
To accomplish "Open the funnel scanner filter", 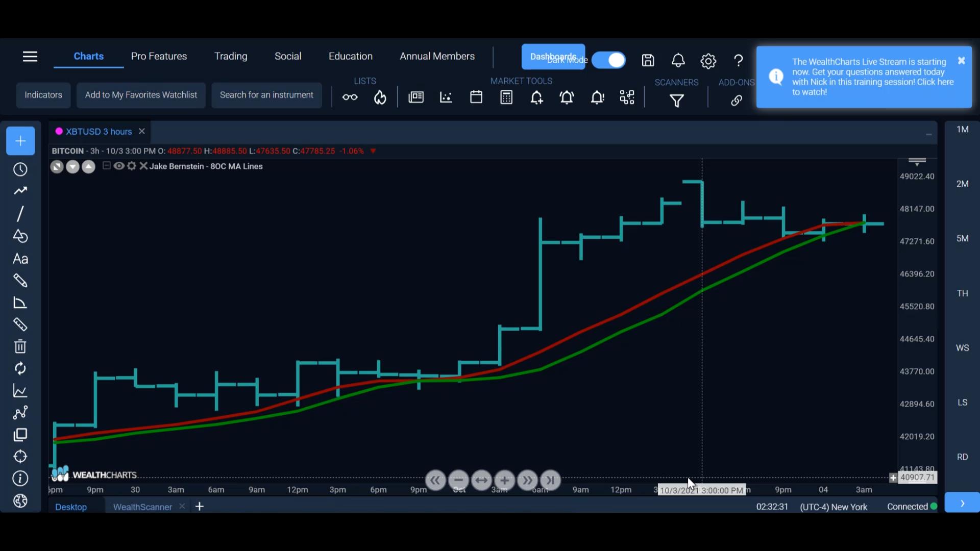I will click(677, 101).
